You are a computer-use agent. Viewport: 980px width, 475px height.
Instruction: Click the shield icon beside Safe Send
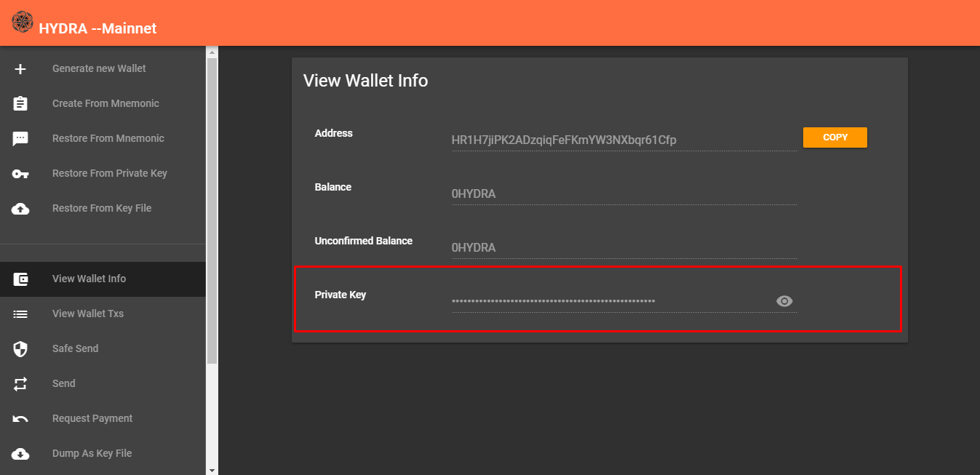coord(20,349)
